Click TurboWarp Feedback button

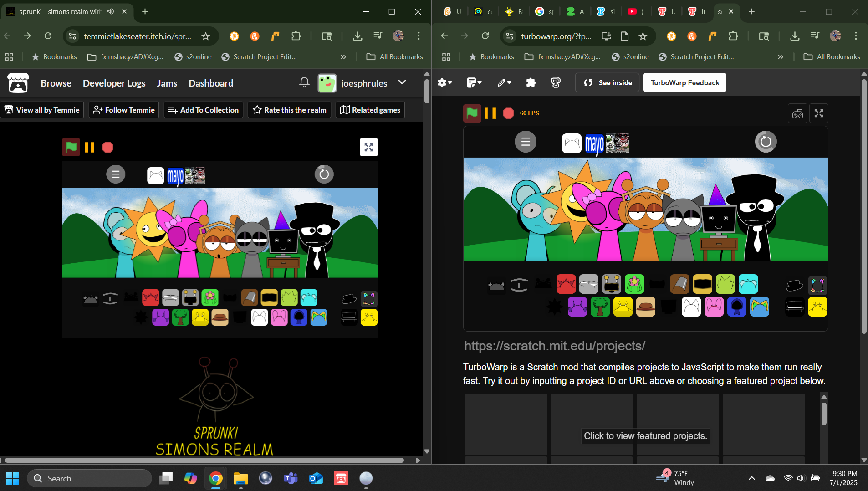(x=685, y=82)
